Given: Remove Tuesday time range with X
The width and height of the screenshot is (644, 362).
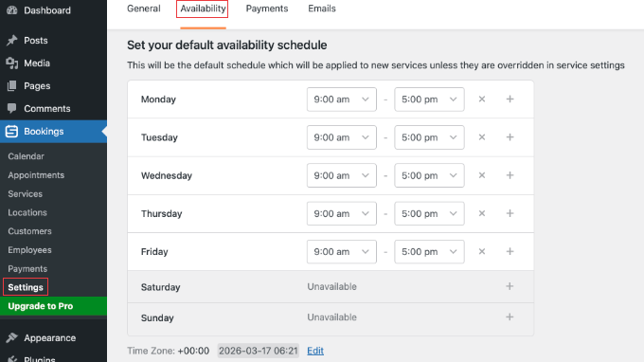Looking at the screenshot, I should point(482,137).
